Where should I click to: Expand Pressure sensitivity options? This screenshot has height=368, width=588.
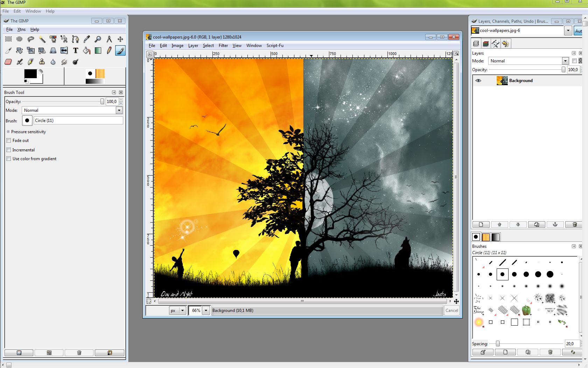(x=8, y=132)
